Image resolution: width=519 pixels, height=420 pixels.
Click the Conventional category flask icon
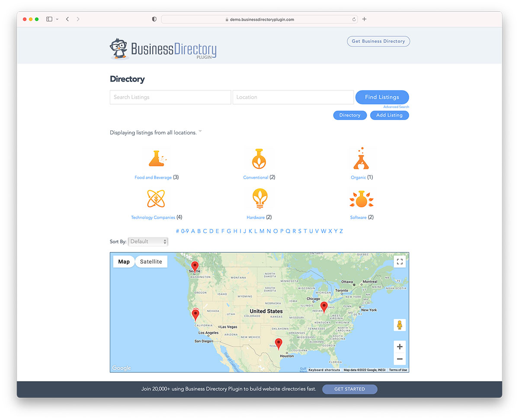(259, 159)
